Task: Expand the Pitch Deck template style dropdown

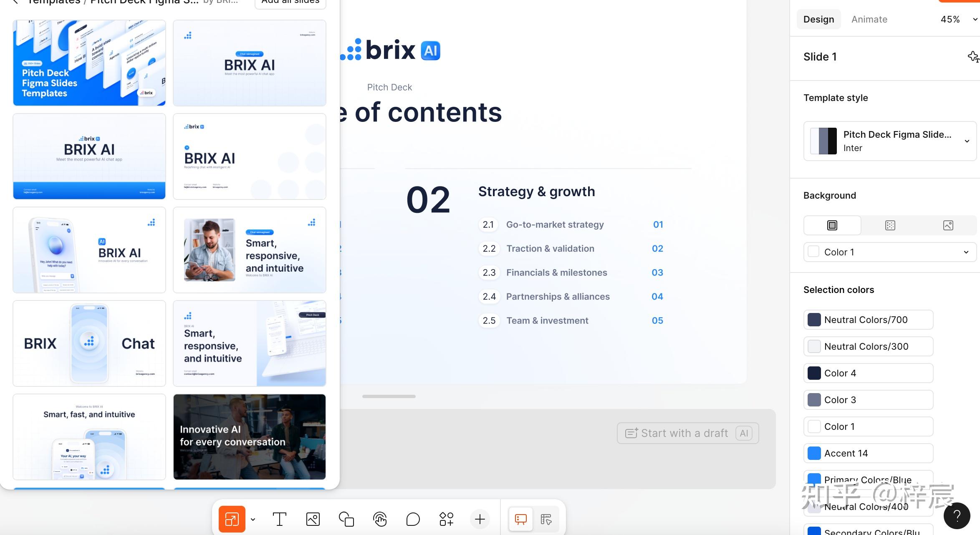Action: tap(967, 141)
